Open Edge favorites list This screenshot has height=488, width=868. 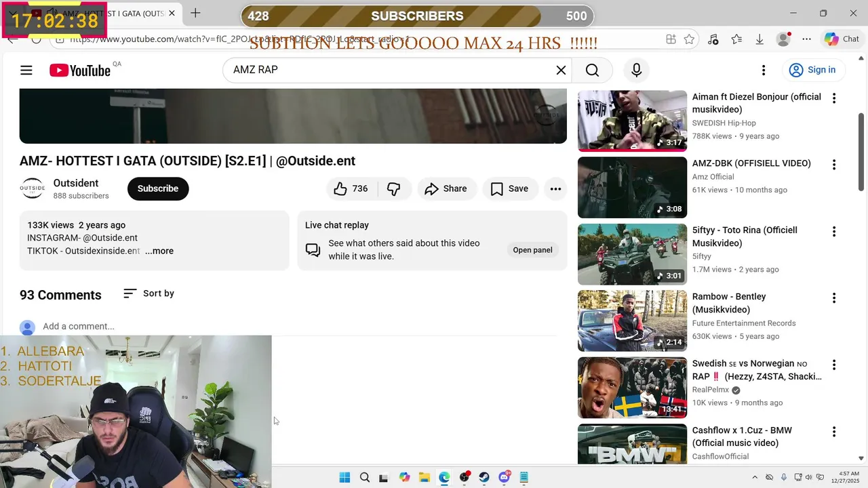(736, 39)
